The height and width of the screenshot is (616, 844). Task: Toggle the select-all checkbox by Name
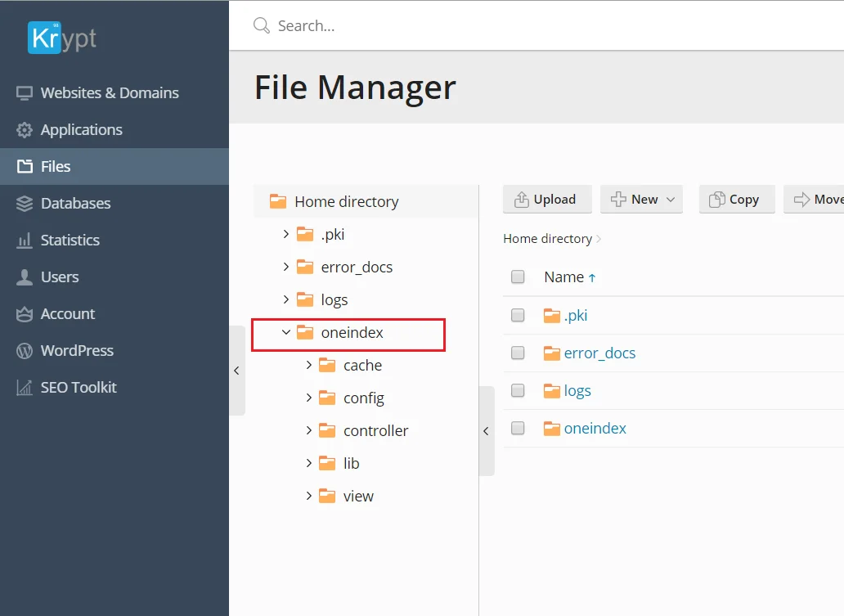click(518, 277)
